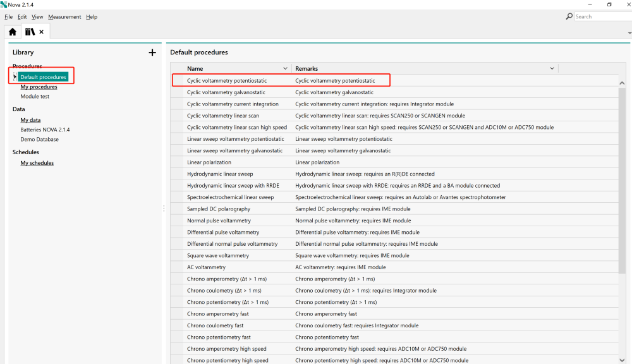Select Linear sweep voltammetry galvanostatic procedure
This screenshot has height=364, width=632.
[234, 151]
